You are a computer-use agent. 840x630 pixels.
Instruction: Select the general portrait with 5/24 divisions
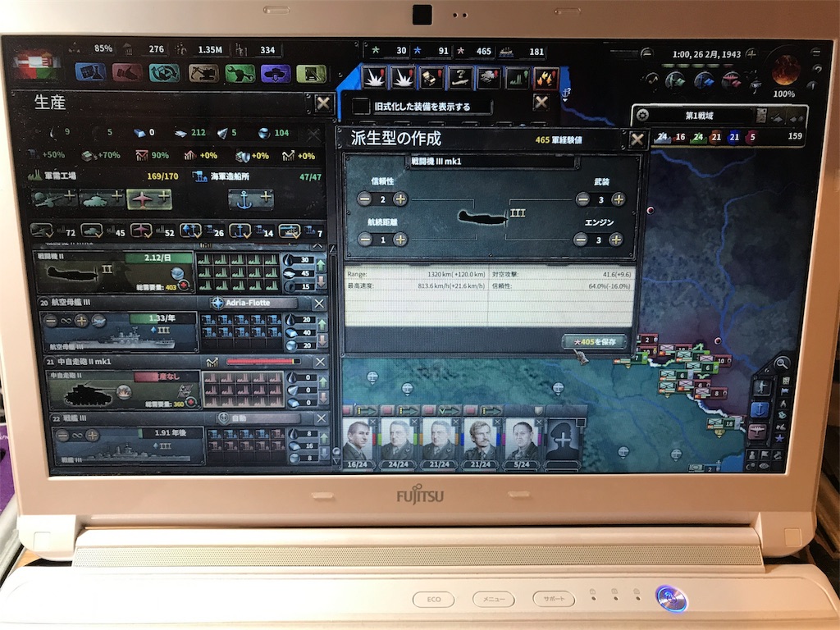coord(521,438)
